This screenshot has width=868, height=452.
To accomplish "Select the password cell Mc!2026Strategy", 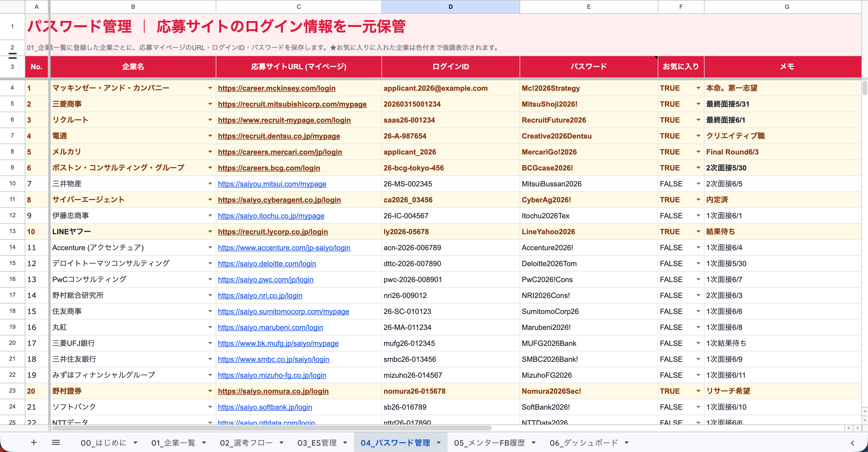I will click(x=589, y=88).
